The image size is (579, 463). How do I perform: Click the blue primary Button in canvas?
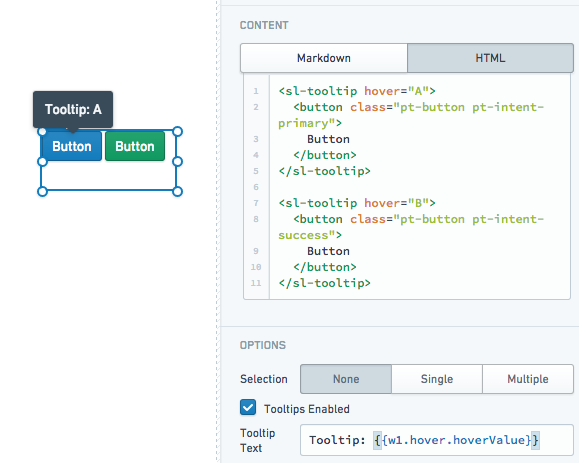[72, 146]
